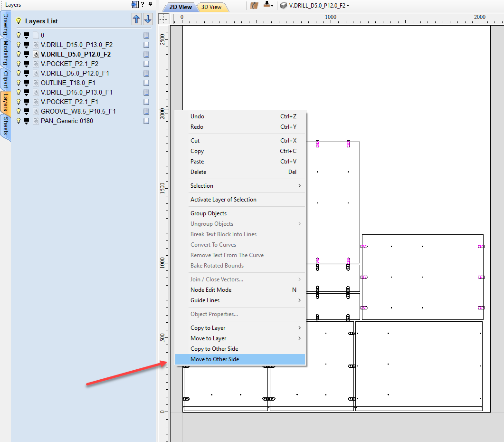Move the active layer up with the up arrow
This screenshot has height=442, width=504.
[136, 19]
